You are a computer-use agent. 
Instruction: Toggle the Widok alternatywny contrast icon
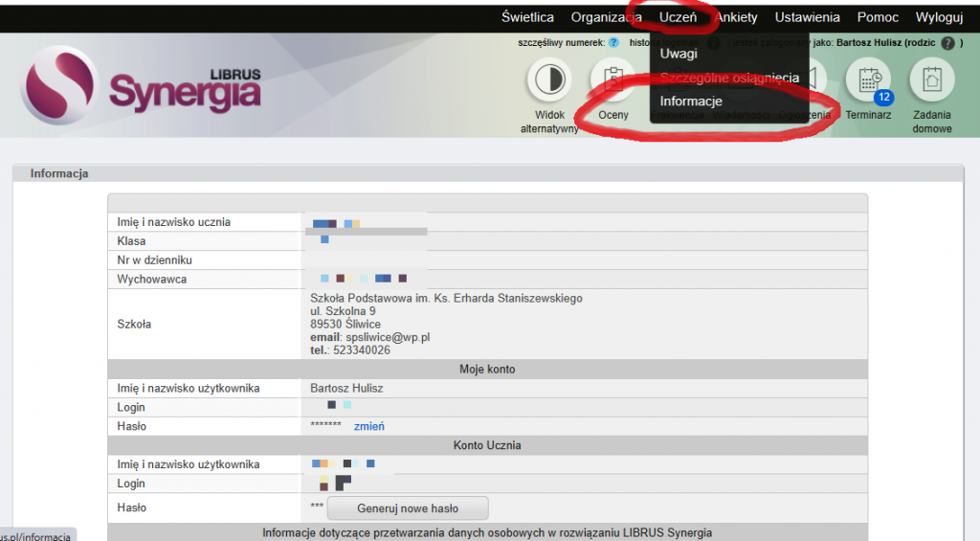pos(549,79)
